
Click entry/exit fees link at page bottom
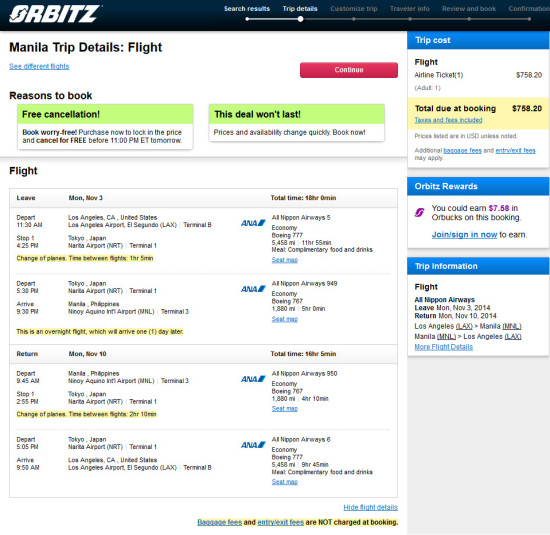click(x=281, y=522)
